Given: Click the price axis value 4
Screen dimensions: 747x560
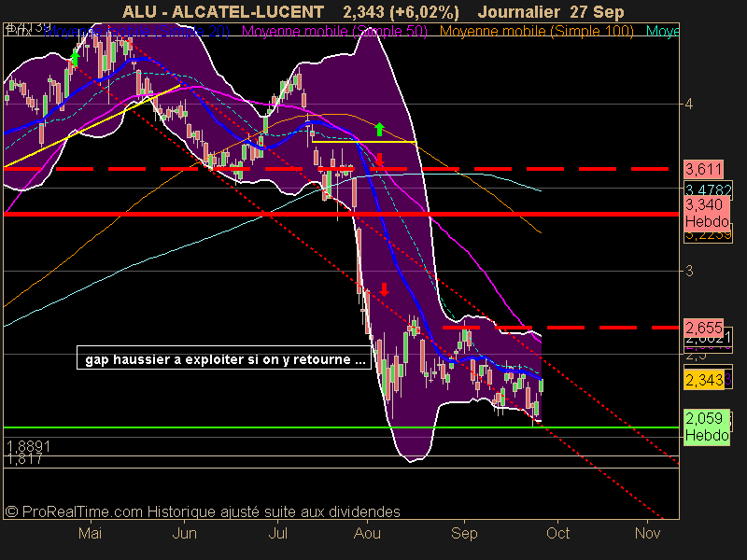Looking at the screenshot, I should pyautogui.click(x=689, y=104).
